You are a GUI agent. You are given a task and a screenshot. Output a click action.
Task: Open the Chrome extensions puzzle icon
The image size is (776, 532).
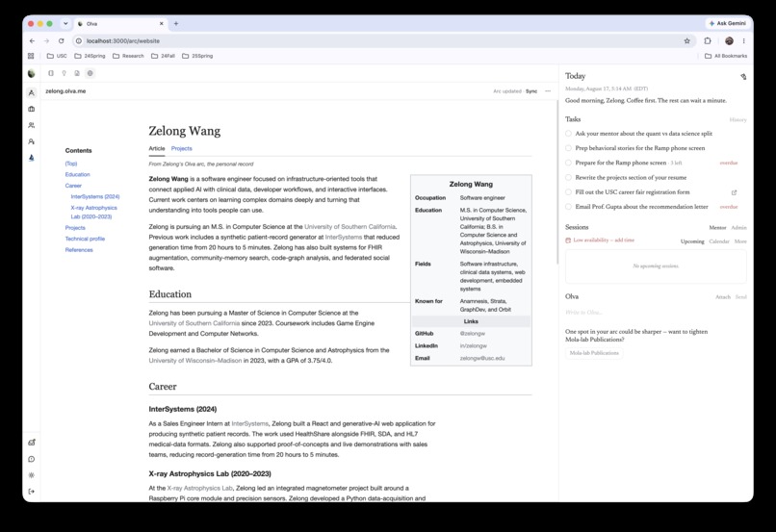pyautogui.click(x=708, y=41)
